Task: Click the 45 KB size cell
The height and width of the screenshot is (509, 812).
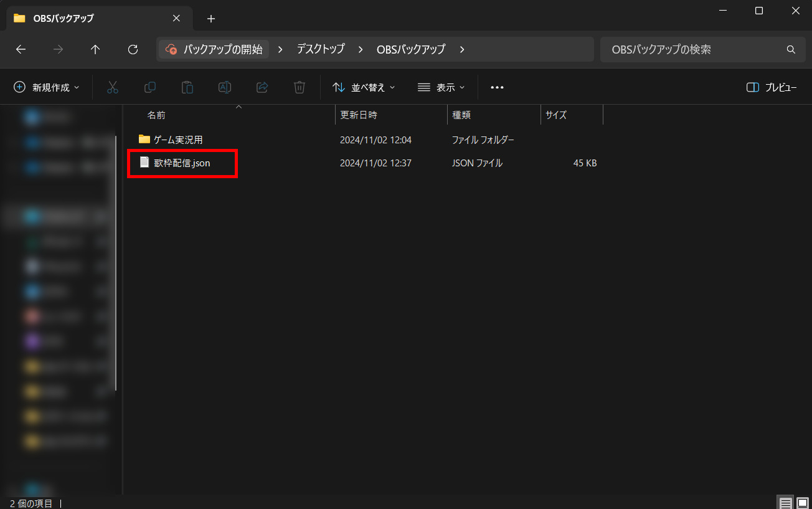Action: pyautogui.click(x=585, y=163)
